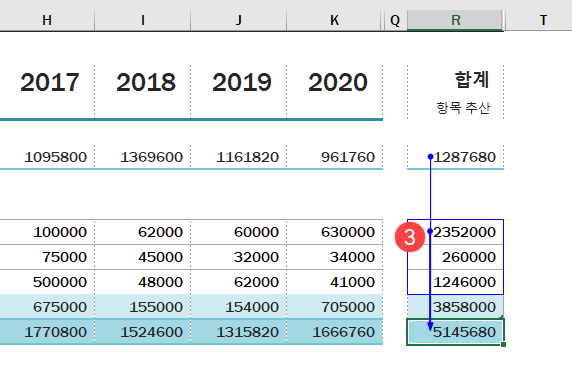
Task: Select cell containing 48000
Action: (143, 282)
